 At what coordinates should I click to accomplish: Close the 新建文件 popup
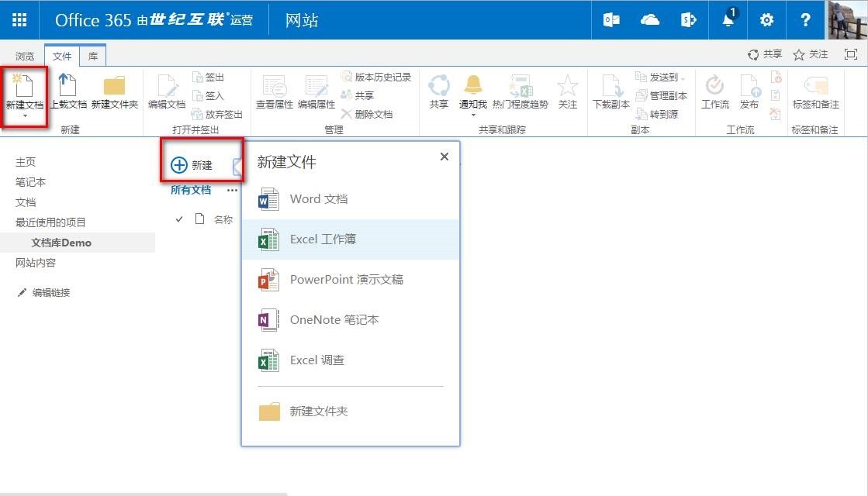point(444,157)
